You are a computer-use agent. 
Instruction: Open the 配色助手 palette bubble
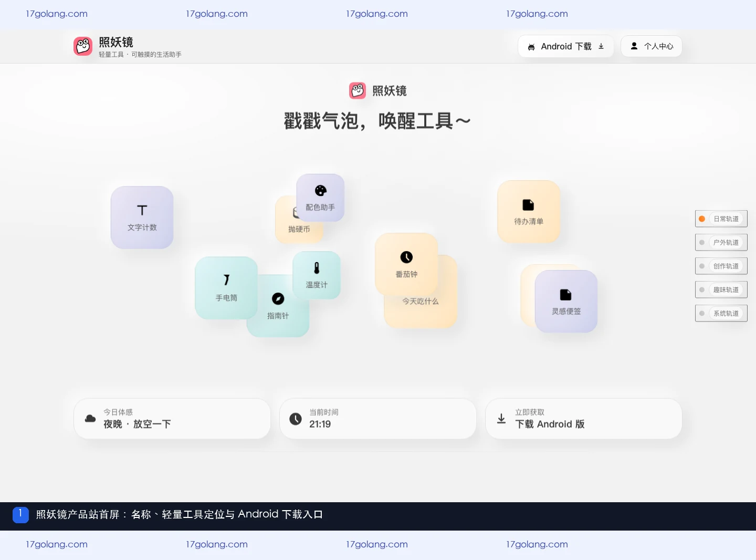(x=320, y=198)
